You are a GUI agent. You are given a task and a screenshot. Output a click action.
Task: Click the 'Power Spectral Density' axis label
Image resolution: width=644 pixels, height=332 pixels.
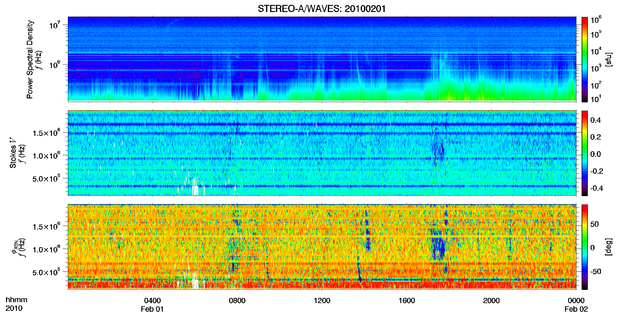tap(30, 59)
